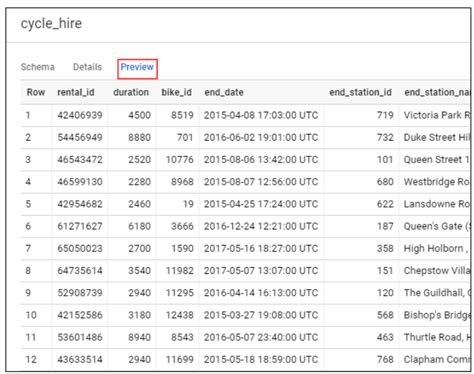This screenshot has width=474, height=374.
Task: Click station name The Guildhall
Action: coord(437,293)
